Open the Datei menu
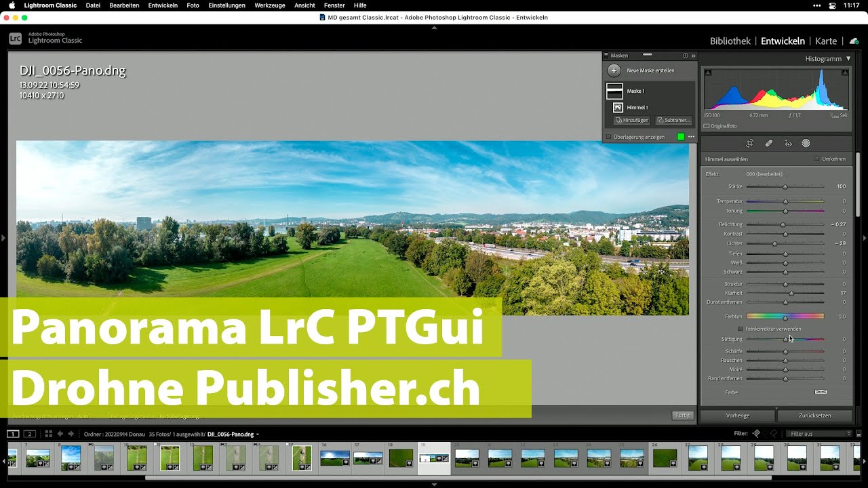This screenshot has width=868, height=488. tap(94, 5)
